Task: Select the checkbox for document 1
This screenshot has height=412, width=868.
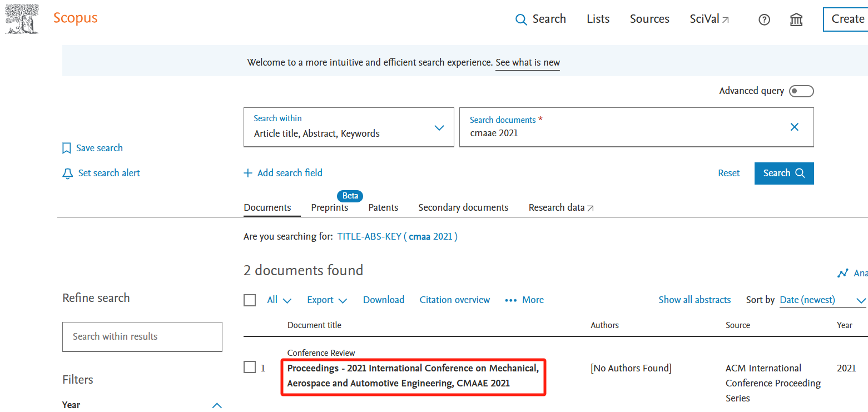Action: pyautogui.click(x=250, y=368)
